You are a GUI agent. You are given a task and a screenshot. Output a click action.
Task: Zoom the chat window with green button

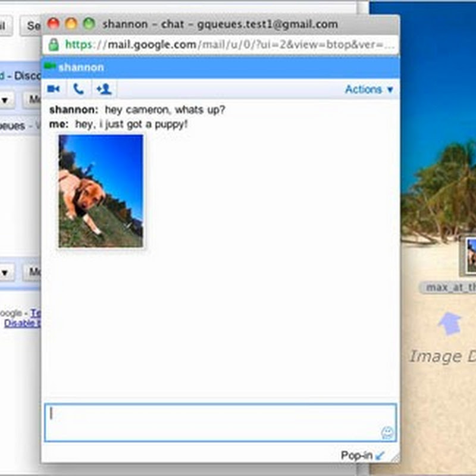pos(89,23)
